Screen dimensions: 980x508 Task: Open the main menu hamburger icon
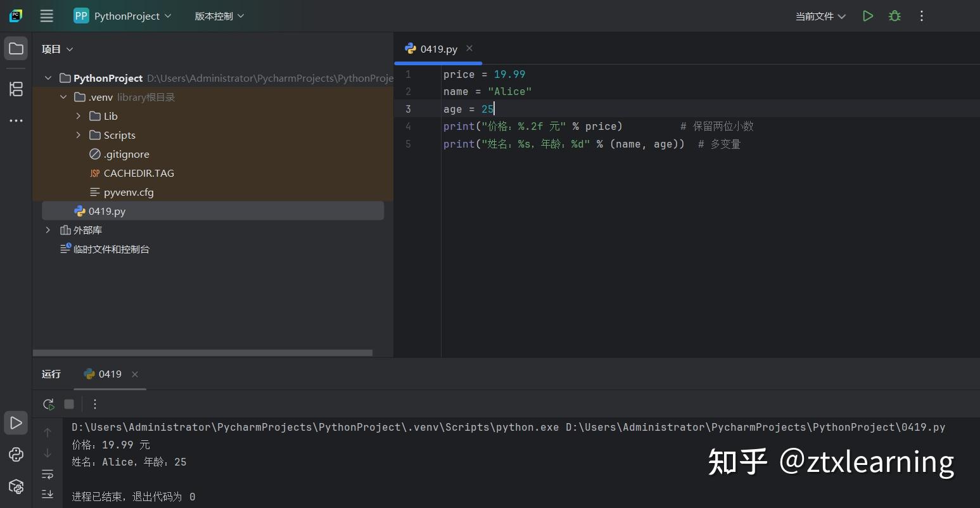point(46,16)
